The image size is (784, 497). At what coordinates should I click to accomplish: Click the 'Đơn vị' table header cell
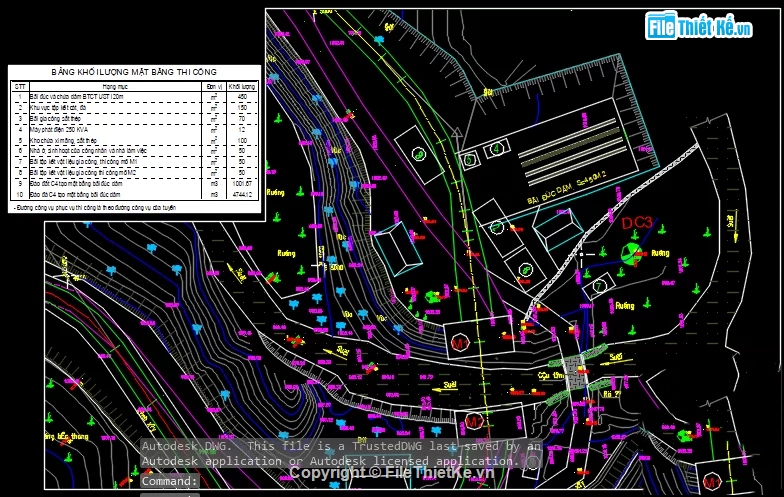point(214,86)
